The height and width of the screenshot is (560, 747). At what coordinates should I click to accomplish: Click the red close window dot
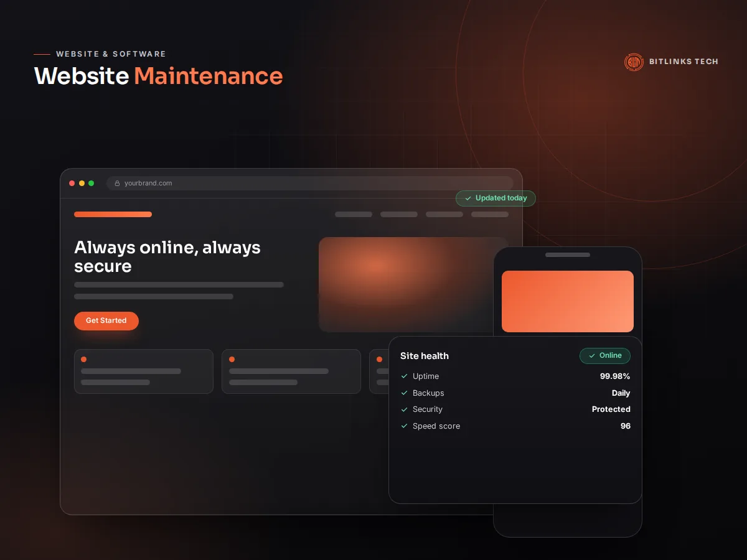[x=72, y=184]
